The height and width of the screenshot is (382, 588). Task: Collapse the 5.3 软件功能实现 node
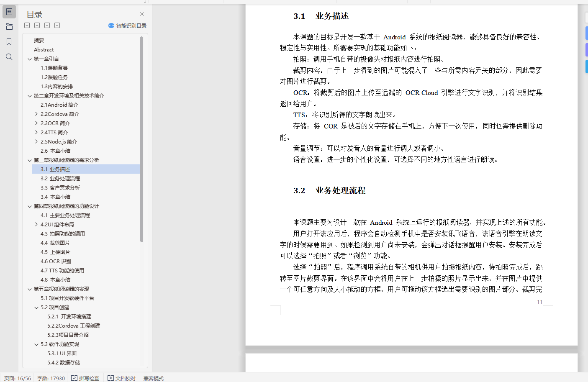(x=36, y=344)
